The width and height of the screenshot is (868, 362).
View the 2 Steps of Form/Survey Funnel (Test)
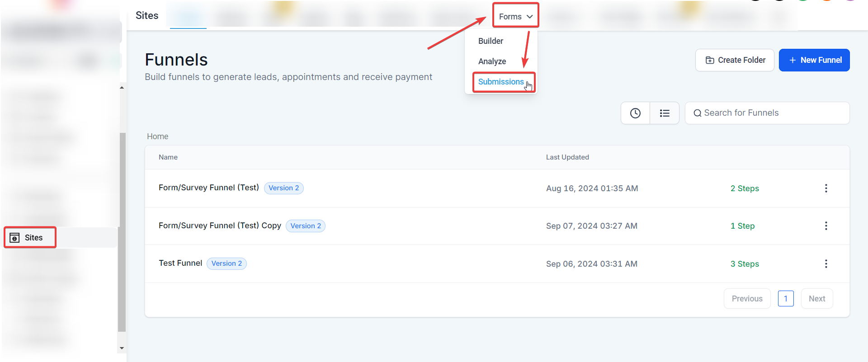pos(745,188)
